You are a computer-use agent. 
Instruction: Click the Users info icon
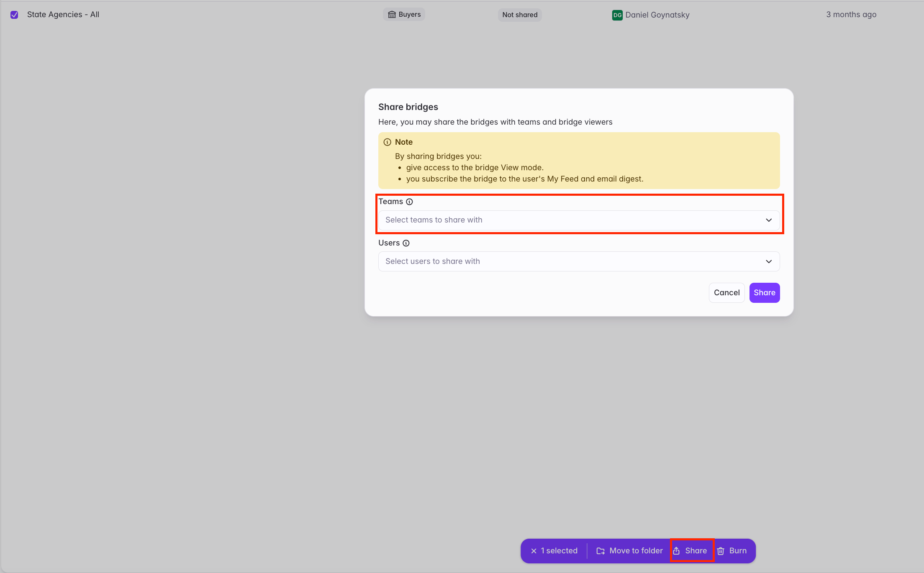click(x=406, y=243)
